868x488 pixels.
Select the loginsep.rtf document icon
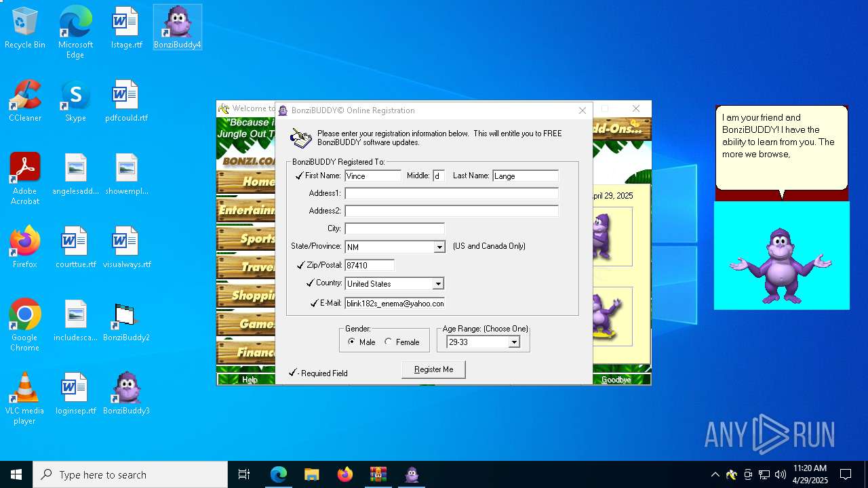pos(75,394)
